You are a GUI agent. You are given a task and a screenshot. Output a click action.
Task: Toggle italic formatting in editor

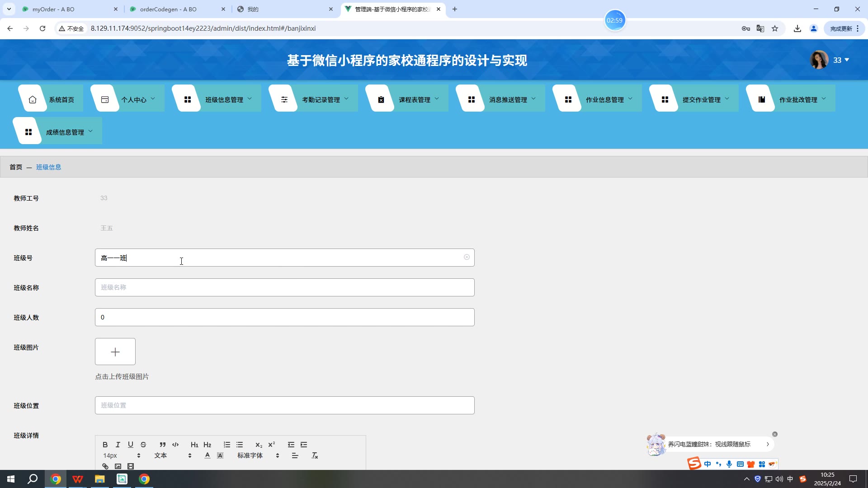click(x=118, y=445)
